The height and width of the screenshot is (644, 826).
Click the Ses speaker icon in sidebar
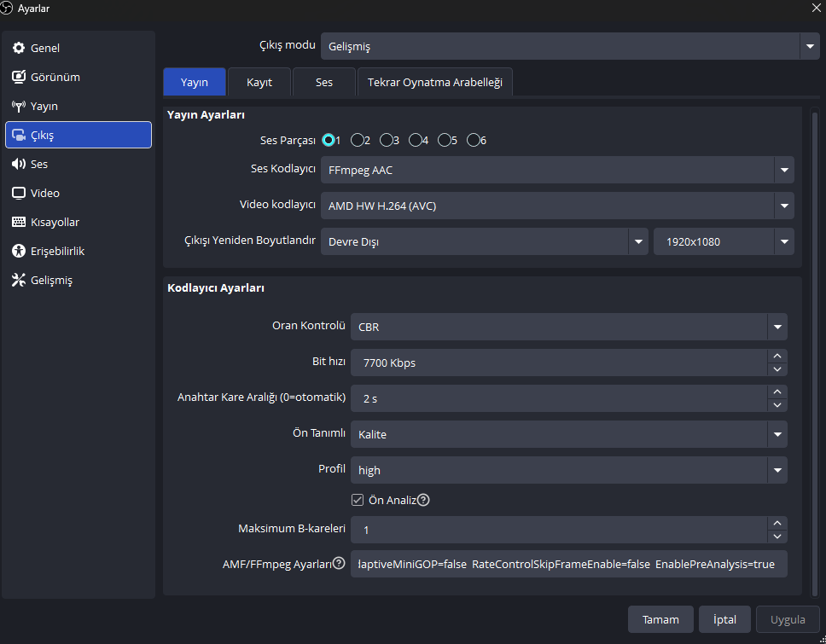(x=19, y=165)
